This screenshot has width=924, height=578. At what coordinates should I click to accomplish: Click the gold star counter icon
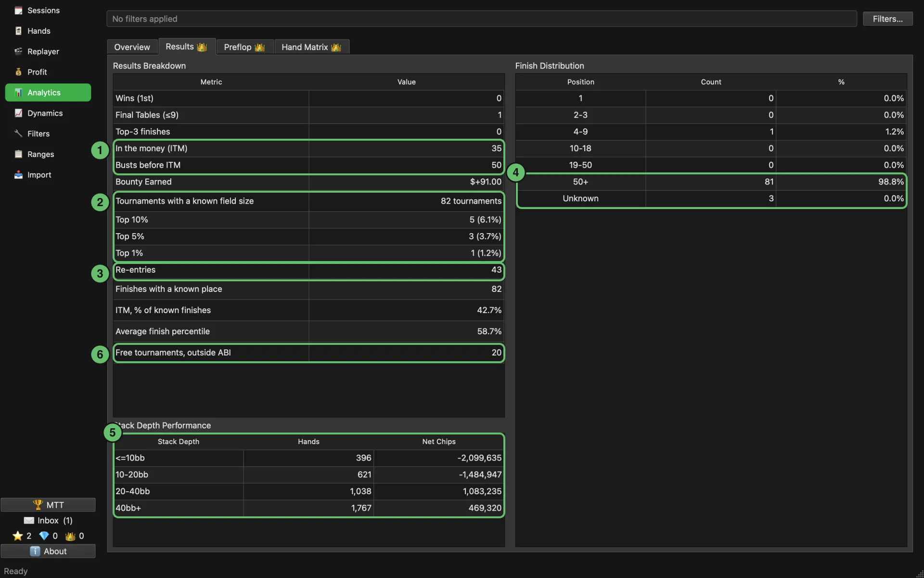(x=18, y=536)
